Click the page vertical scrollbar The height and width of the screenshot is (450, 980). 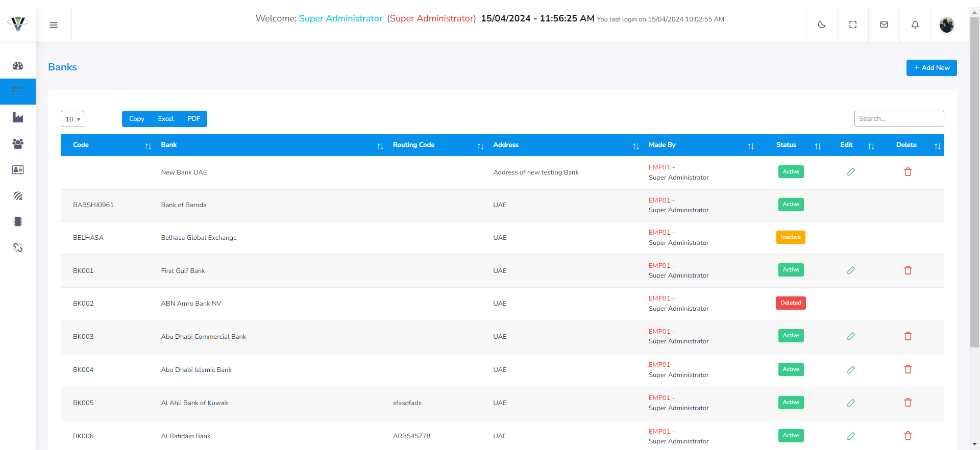(x=974, y=183)
